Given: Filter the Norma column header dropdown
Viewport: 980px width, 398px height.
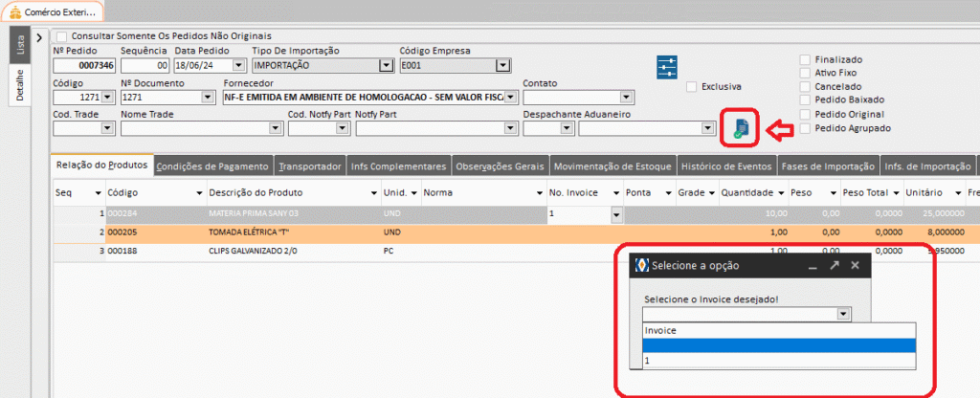Looking at the screenshot, I should 540,193.
